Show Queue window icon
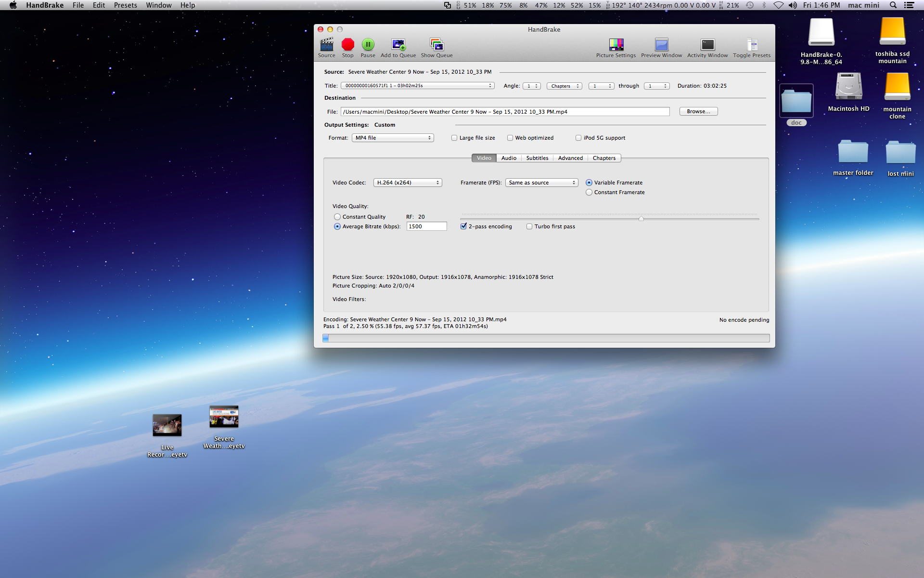This screenshot has height=578, width=924. tap(436, 48)
